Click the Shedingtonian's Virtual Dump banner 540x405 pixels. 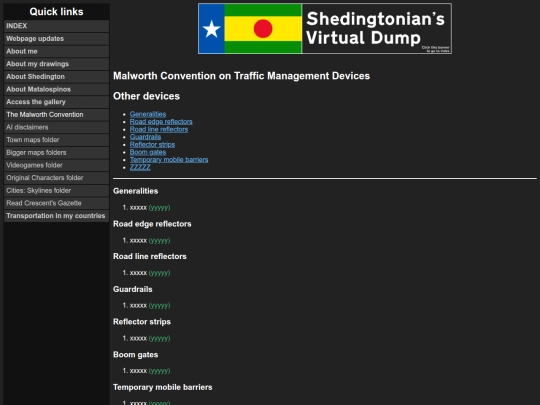pyautogui.click(x=325, y=29)
